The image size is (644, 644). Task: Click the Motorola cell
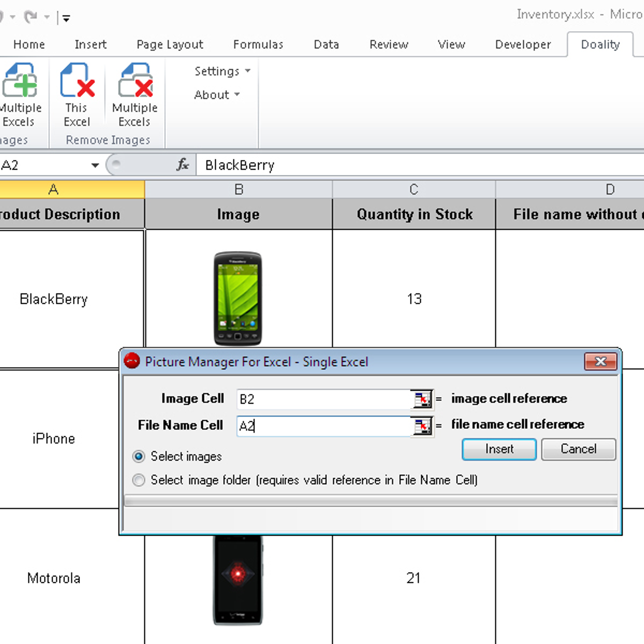pos(72,578)
